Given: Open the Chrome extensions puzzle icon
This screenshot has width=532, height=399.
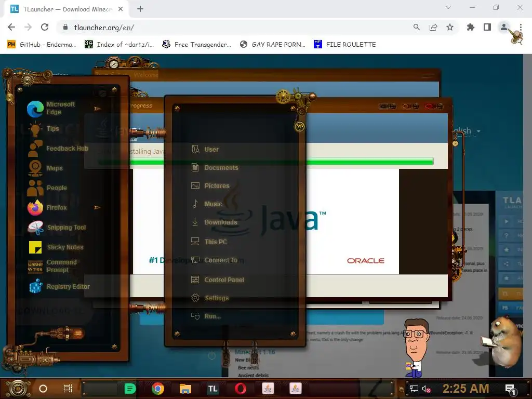Looking at the screenshot, I should pyautogui.click(x=471, y=27).
